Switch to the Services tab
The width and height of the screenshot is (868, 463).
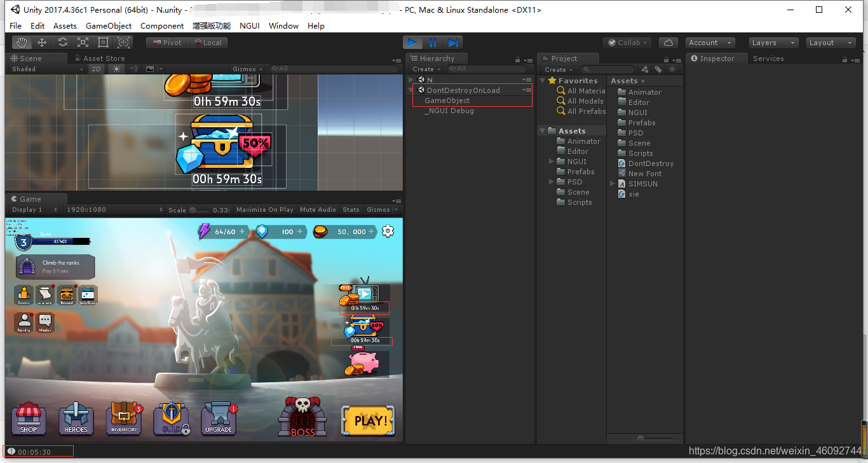pyautogui.click(x=768, y=58)
